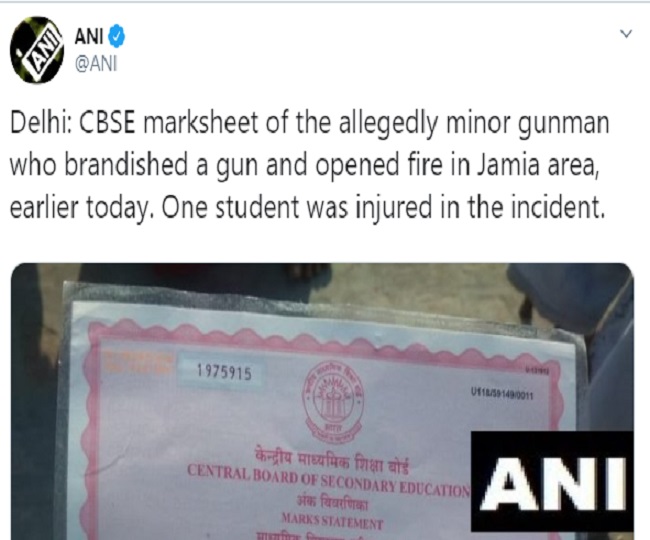This screenshot has height=540, width=650.
Task: Select the word "Delhi:" in the tweet
Action: tap(41, 123)
